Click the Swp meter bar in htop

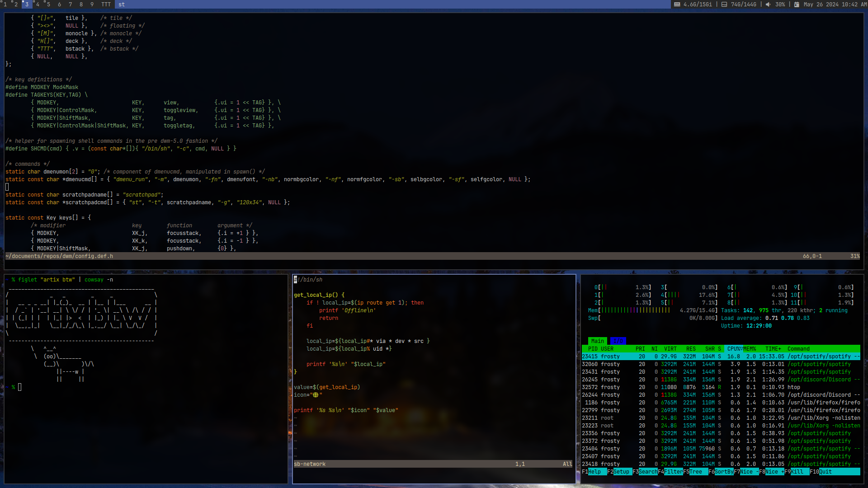653,318
